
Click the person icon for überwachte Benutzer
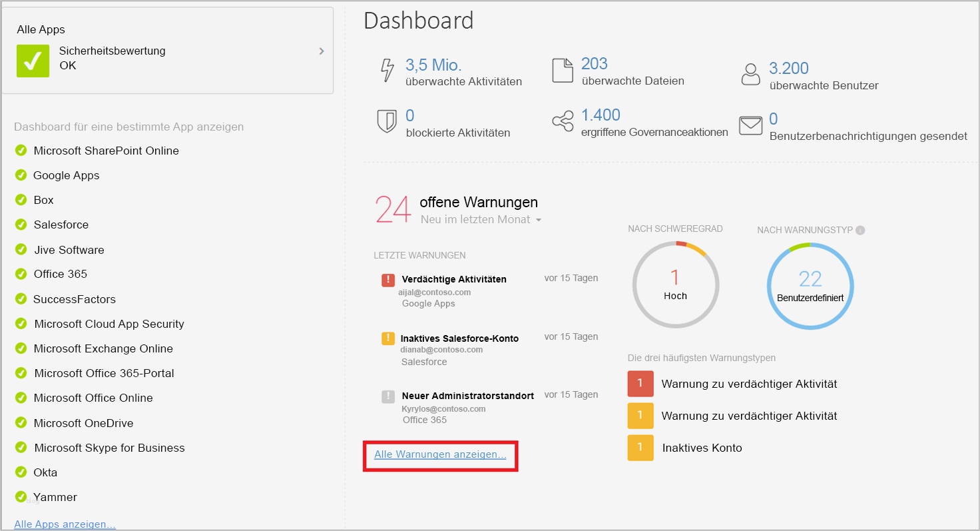coord(750,74)
